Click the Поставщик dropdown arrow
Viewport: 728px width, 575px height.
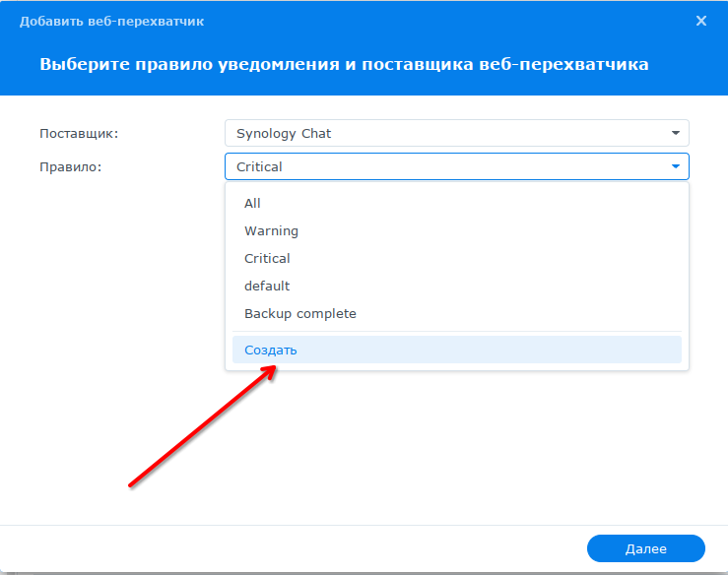676,133
